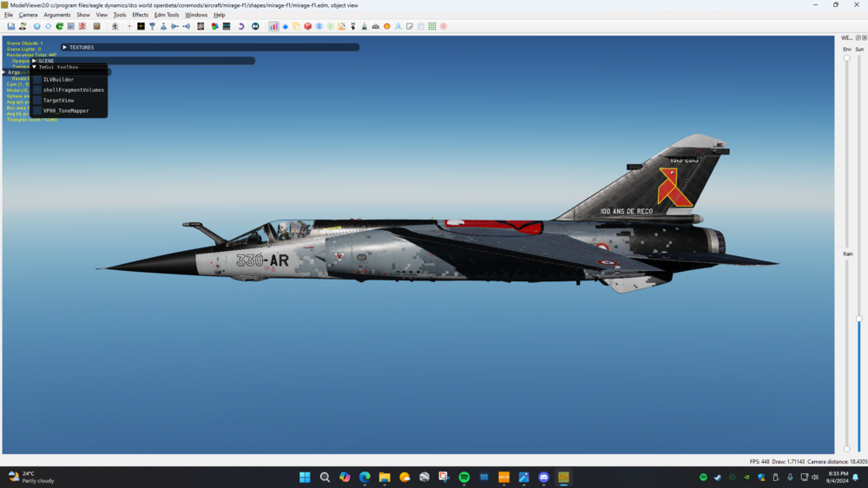Click the note page toolbar icon
The image size is (868, 488).
410,26
